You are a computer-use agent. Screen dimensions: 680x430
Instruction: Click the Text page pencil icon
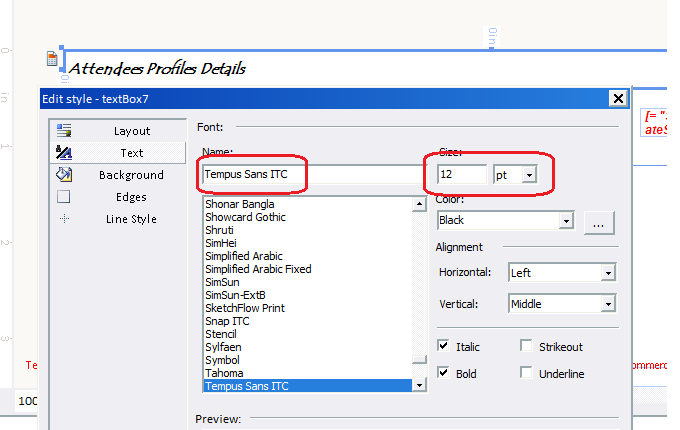[x=64, y=153]
